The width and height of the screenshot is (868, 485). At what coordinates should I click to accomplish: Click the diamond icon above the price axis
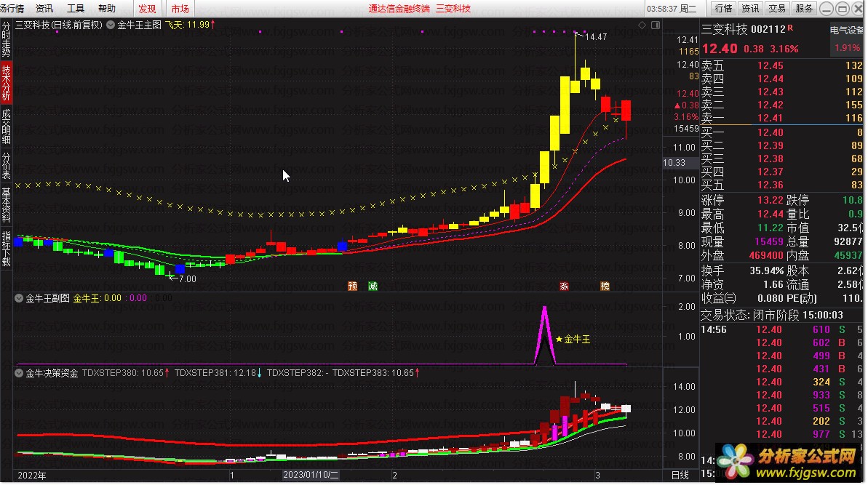[642, 25]
